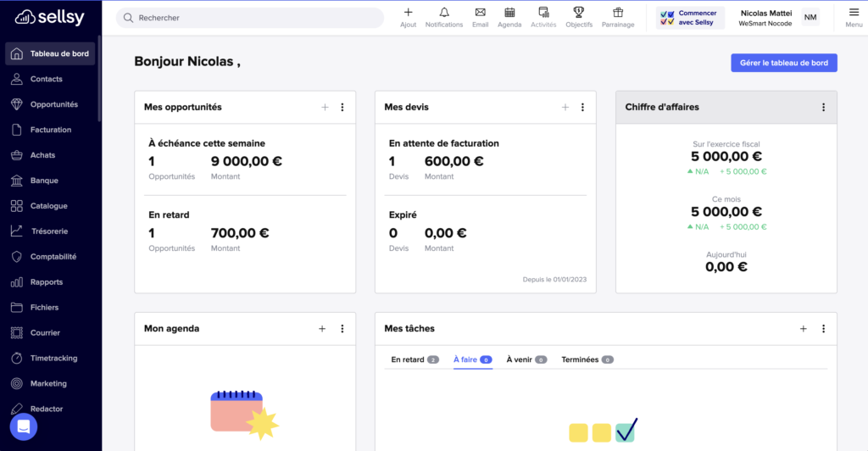Open the chat bubble widget
The width and height of the screenshot is (868, 451).
[x=23, y=426]
